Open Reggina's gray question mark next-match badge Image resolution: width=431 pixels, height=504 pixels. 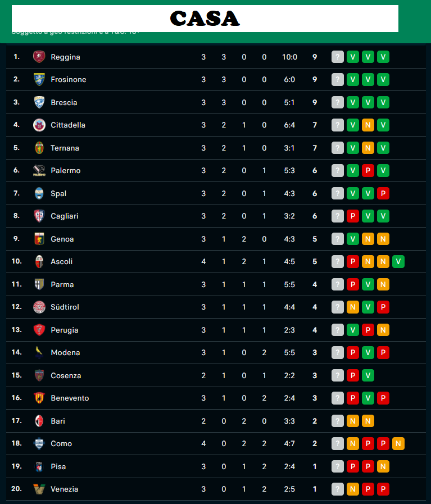pyautogui.click(x=338, y=57)
